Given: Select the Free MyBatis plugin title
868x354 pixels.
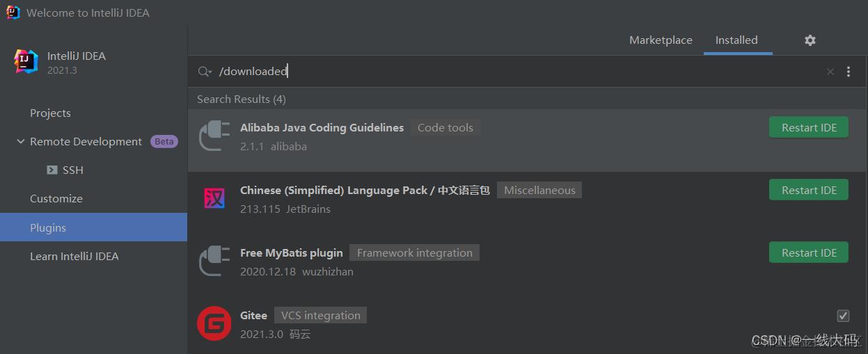Looking at the screenshot, I should tap(292, 253).
